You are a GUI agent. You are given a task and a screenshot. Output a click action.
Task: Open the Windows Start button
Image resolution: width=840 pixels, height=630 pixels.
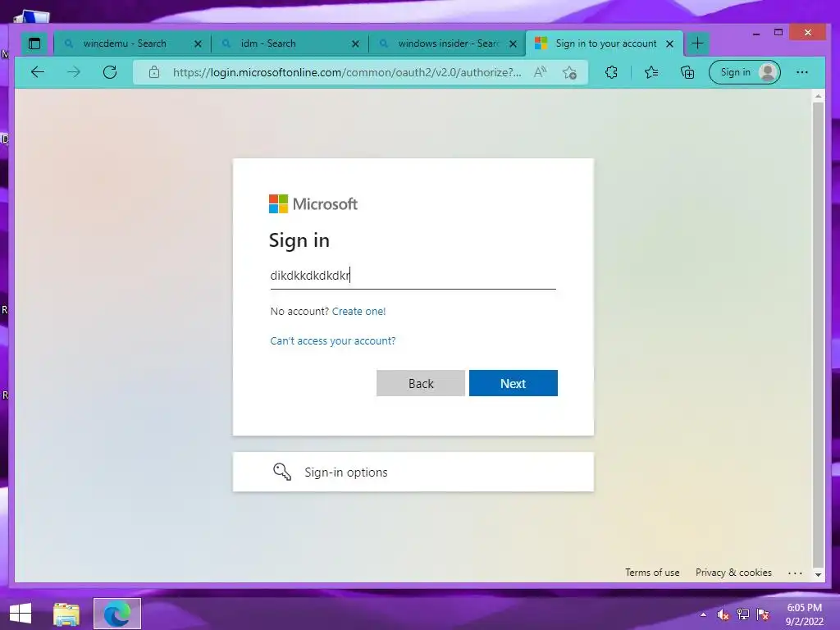[x=21, y=614]
